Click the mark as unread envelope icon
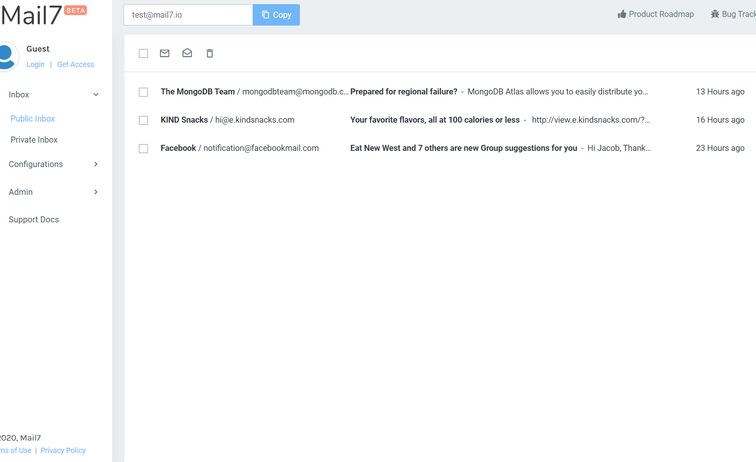 pyautogui.click(x=164, y=53)
